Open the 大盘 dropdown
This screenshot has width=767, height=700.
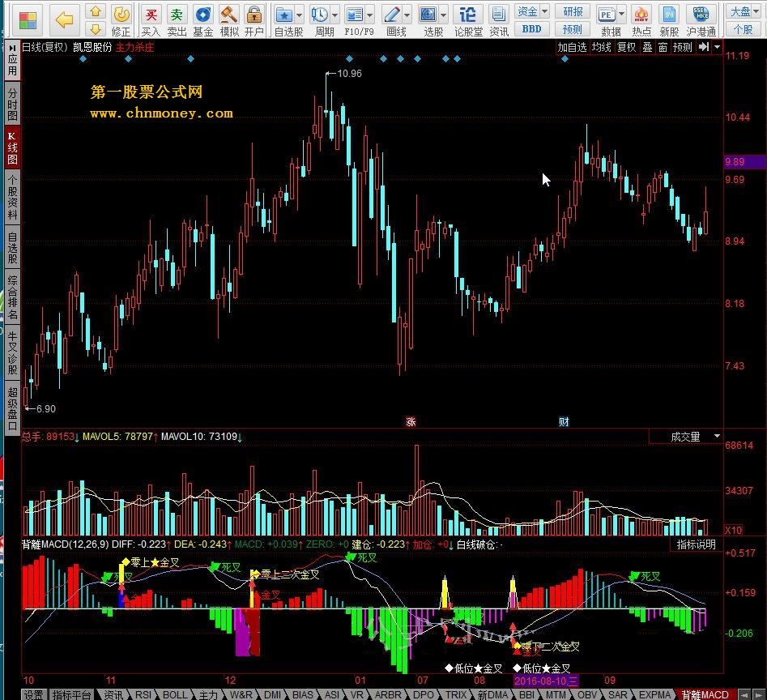[x=744, y=11]
